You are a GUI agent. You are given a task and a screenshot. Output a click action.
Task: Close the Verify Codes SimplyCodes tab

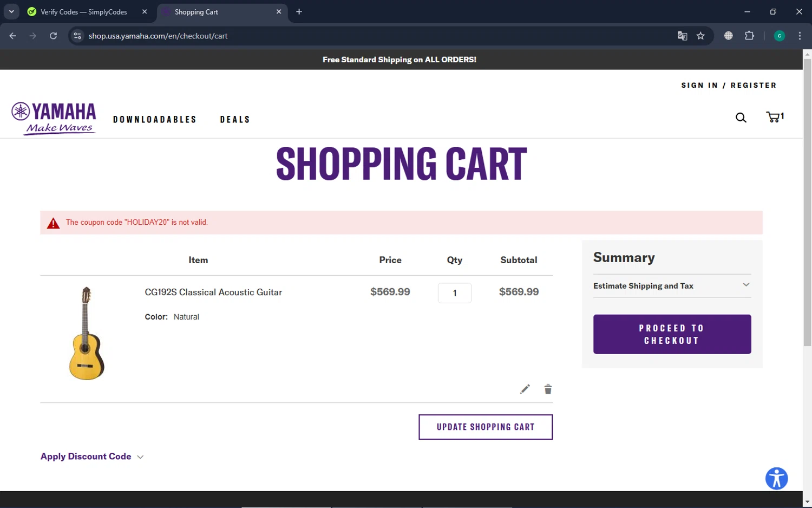(145, 11)
